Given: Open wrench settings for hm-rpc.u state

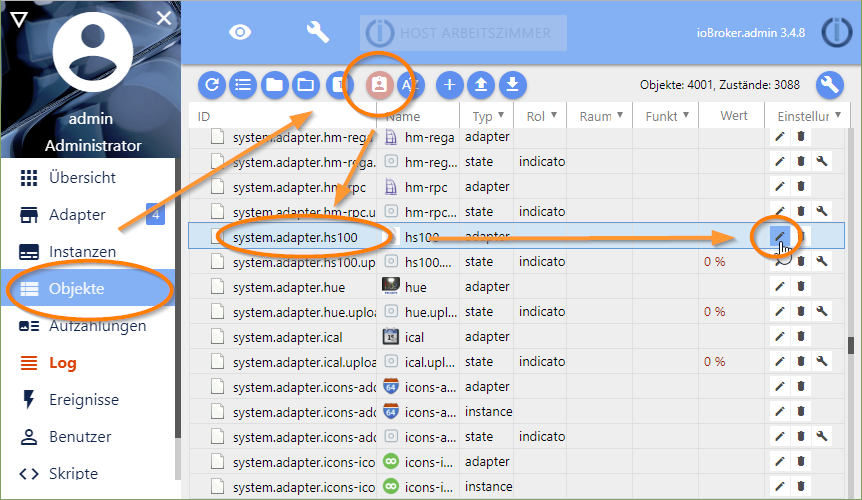Looking at the screenshot, I should [x=822, y=212].
